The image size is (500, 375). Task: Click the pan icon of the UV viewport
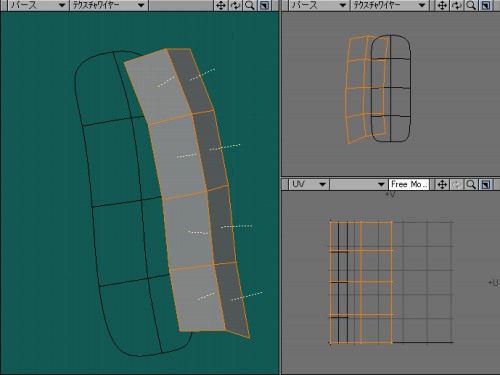(442, 184)
